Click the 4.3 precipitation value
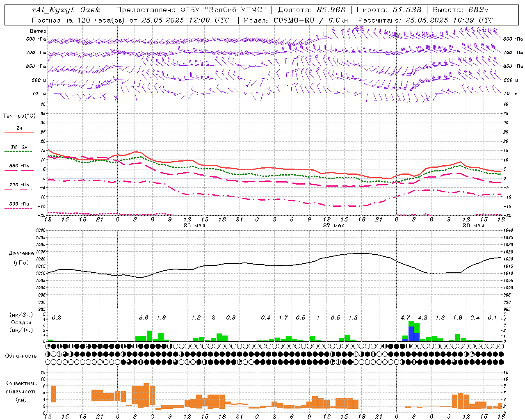This screenshot has width=525, height=420. 422,318
